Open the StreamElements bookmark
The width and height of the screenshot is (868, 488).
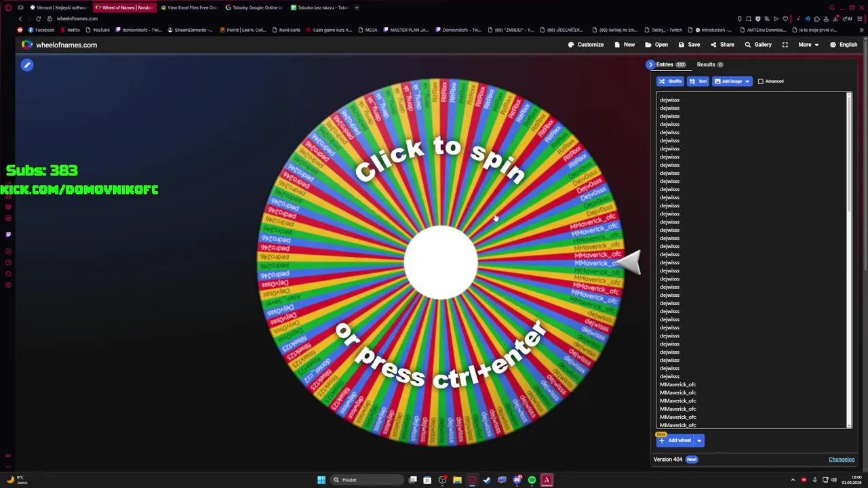(x=190, y=30)
